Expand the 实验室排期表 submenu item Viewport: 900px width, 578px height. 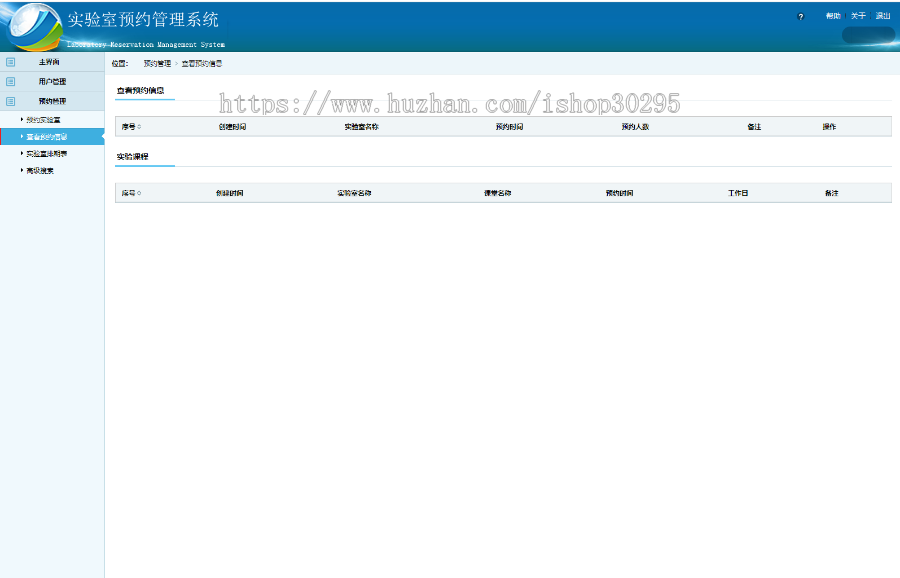(x=48, y=154)
